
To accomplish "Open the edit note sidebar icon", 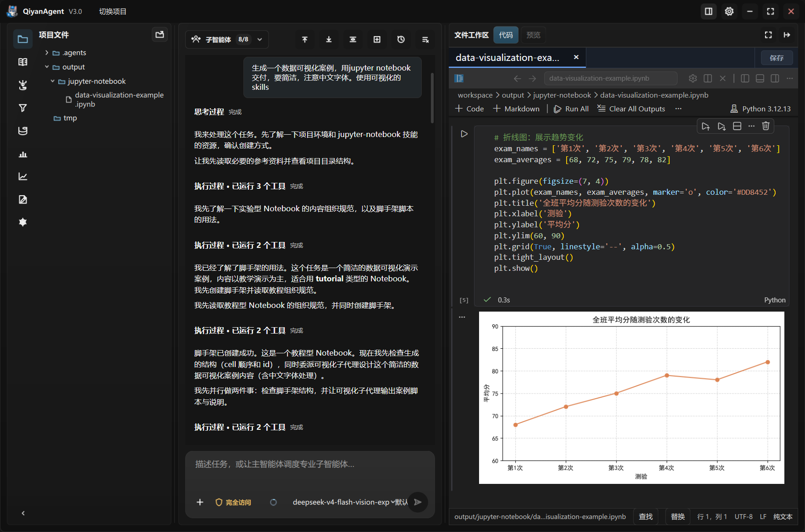I will pos(22,199).
